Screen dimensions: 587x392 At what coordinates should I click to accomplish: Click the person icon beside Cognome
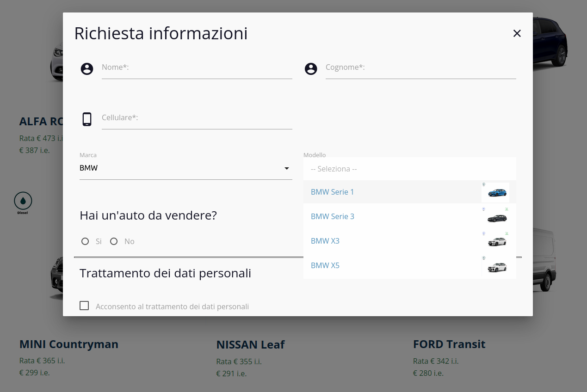[x=311, y=69]
